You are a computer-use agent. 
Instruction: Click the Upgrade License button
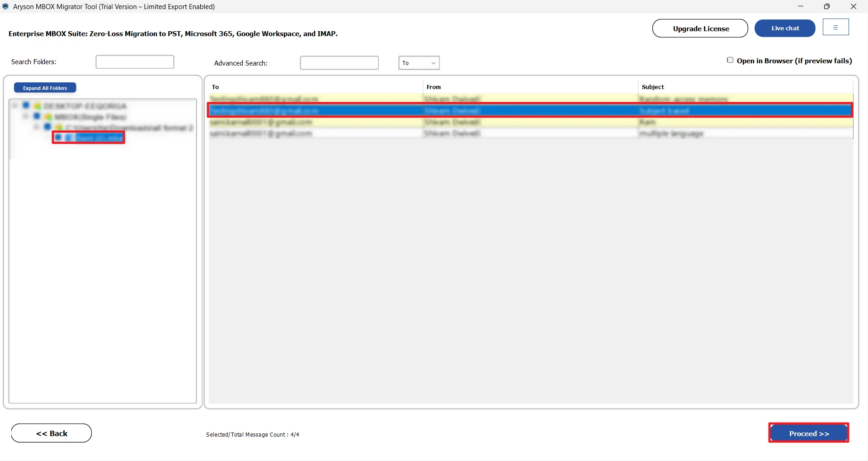700,28
